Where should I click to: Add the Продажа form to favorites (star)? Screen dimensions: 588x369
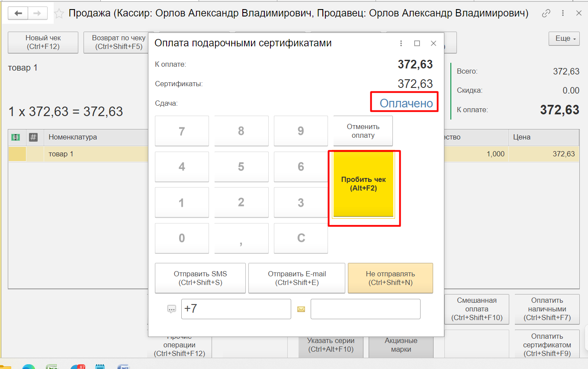[x=59, y=14]
